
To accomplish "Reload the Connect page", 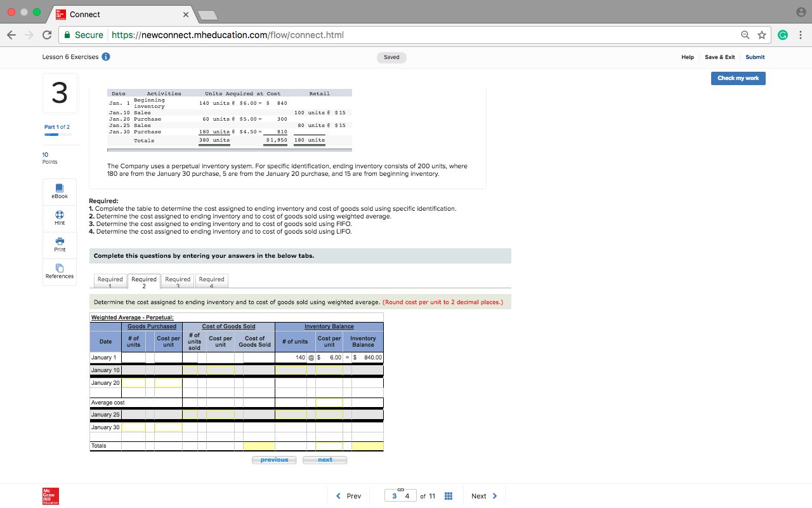I will pos(46,35).
